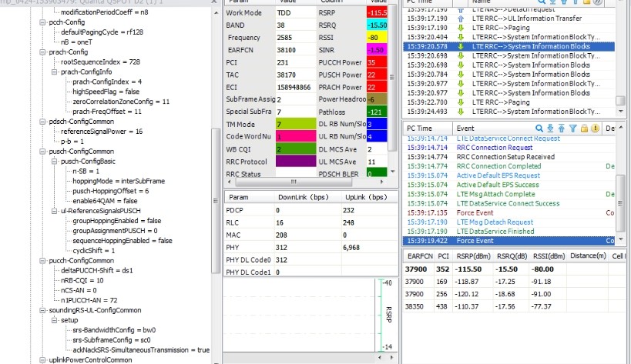Select the referenceSignalPower = 16 tree item
The width and height of the screenshot is (631, 364).
tap(102, 132)
